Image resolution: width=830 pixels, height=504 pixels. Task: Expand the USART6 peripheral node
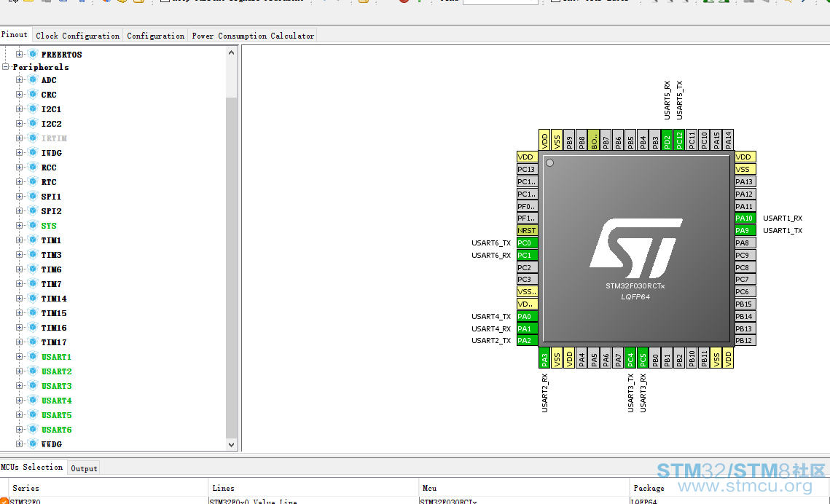click(x=20, y=430)
